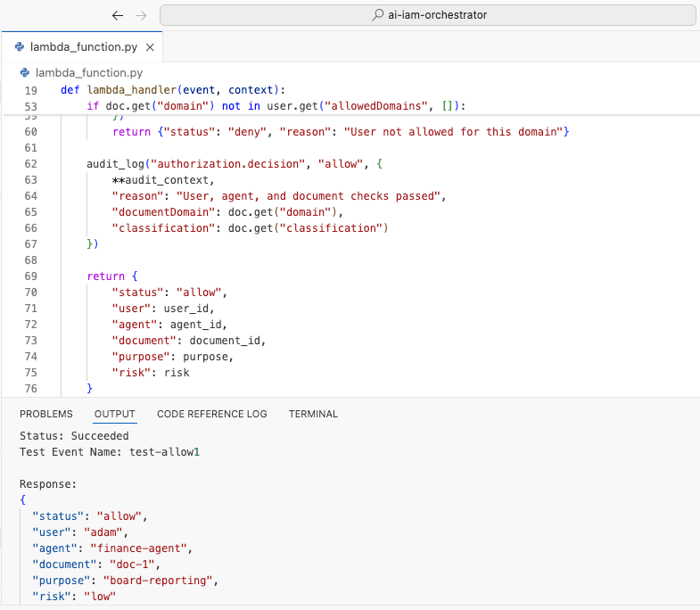The height and width of the screenshot is (610, 700).
Task: Click line number 69 in gutter
Action: (x=31, y=276)
